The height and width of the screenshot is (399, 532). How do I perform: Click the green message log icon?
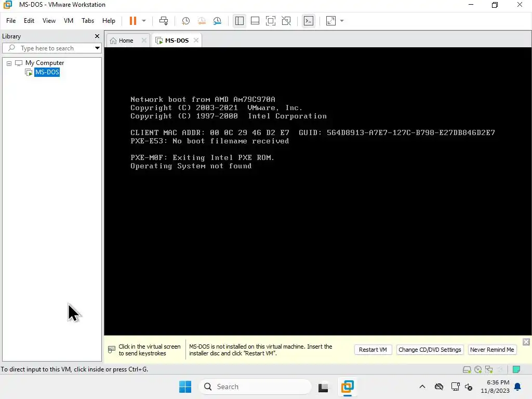point(516,369)
